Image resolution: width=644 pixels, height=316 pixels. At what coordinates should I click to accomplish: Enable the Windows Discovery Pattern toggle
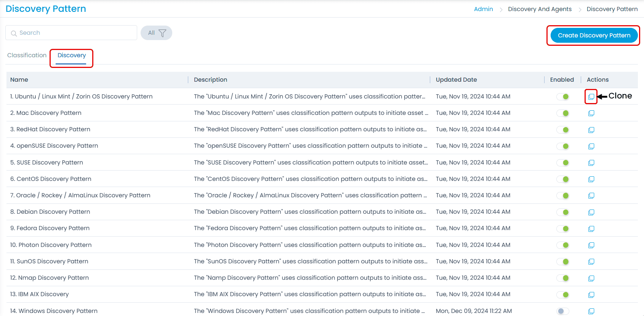point(562,311)
